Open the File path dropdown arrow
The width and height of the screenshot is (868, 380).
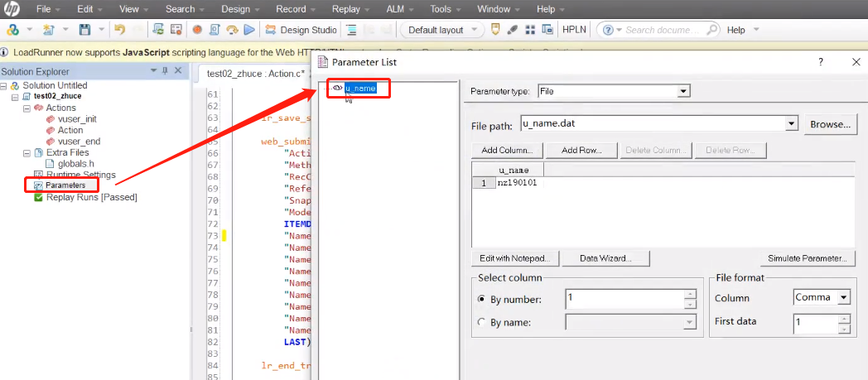(792, 124)
